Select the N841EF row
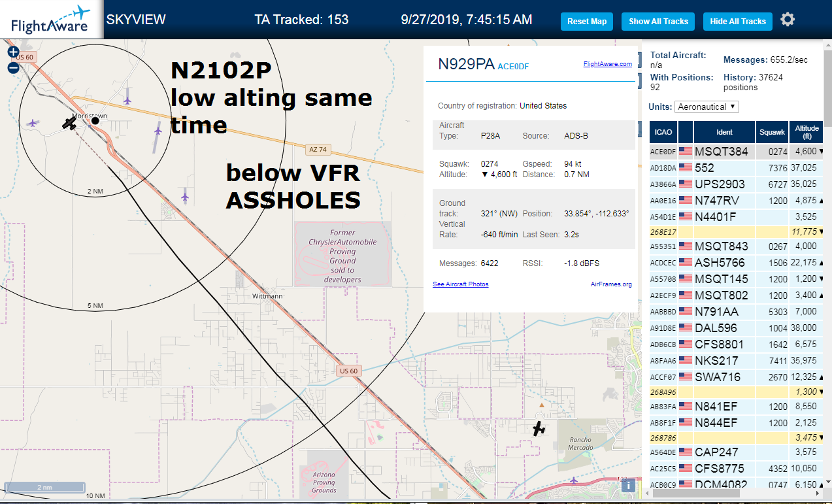This screenshot has width=832, height=504. coord(737,407)
